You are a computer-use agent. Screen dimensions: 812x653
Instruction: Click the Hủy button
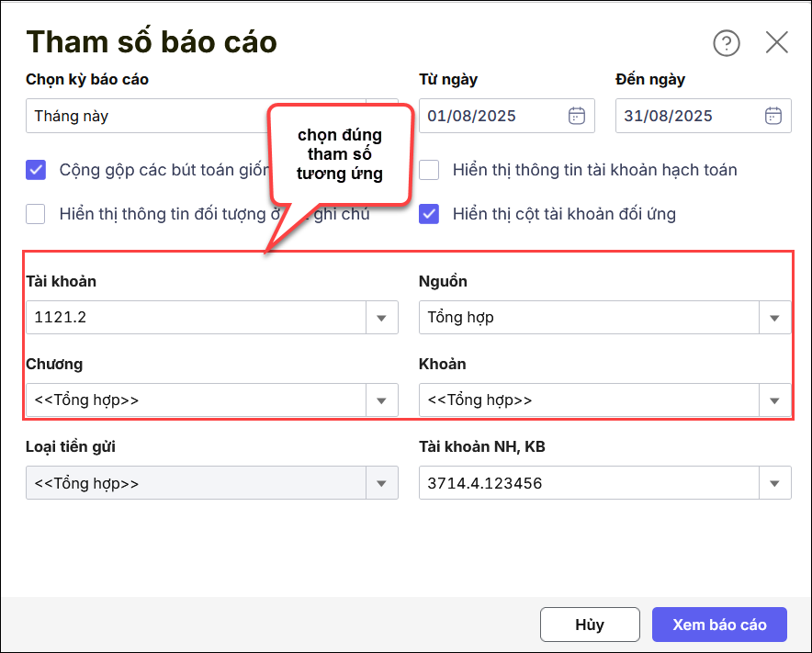590,625
